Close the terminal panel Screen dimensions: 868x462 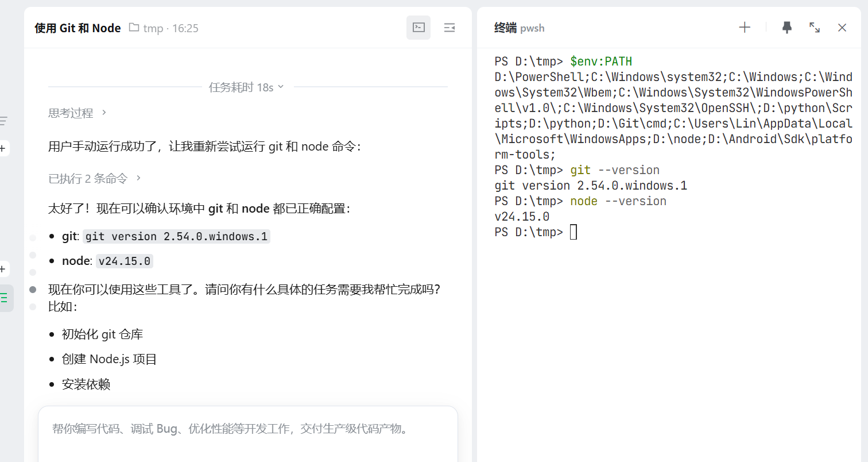tap(842, 27)
